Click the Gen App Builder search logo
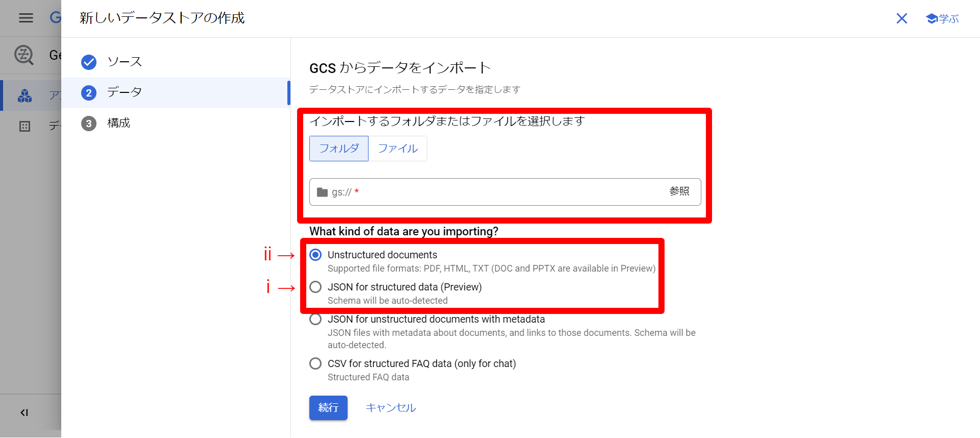The image size is (980, 438). pos(24,55)
